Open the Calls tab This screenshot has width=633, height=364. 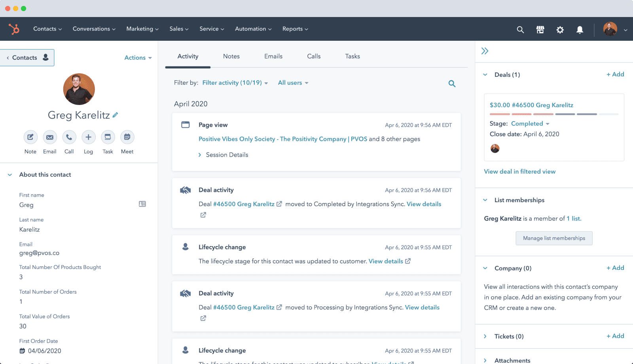pos(313,56)
